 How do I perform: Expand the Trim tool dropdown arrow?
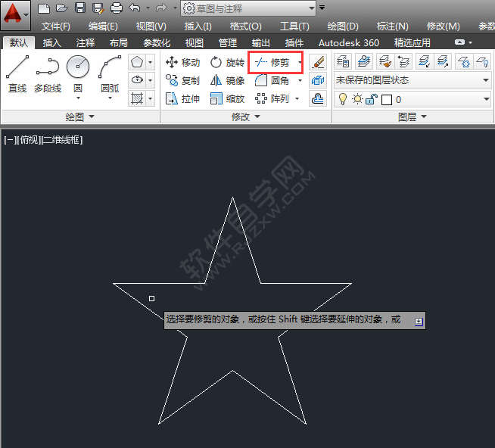299,62
